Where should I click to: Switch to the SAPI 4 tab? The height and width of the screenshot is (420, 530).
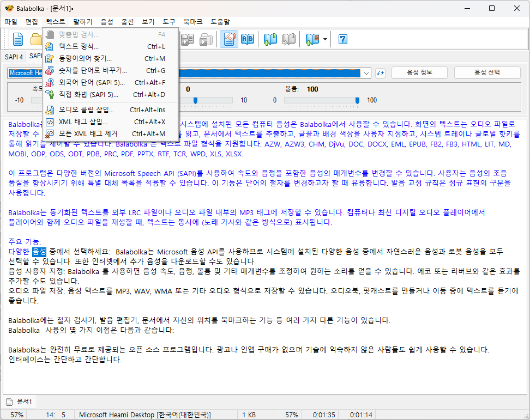(14, 57)
